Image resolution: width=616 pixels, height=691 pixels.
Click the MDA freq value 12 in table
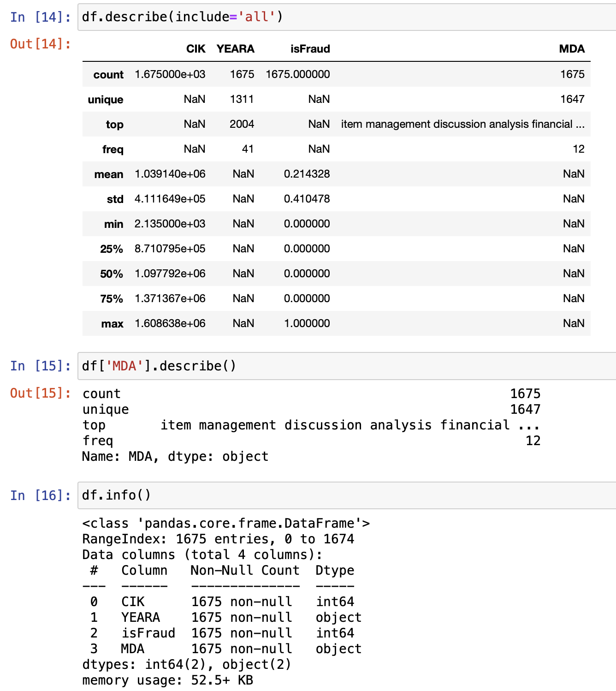[x=579, y=149]
